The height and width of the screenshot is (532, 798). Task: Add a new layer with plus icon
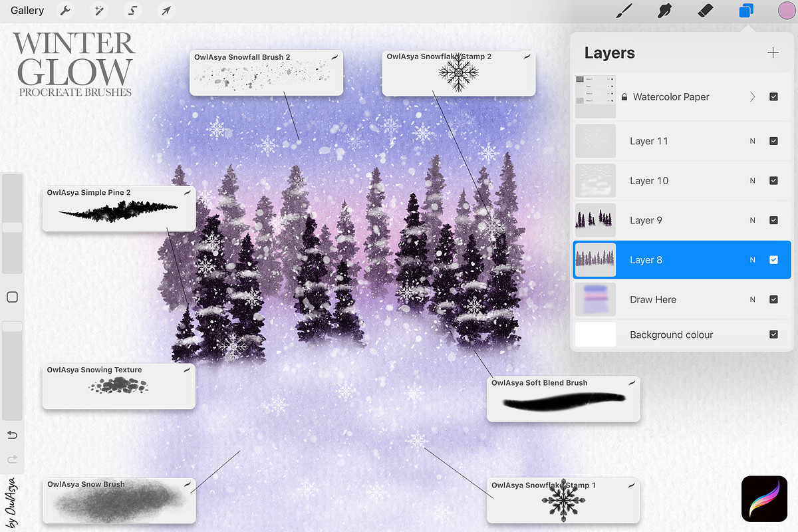click(773, 53)
